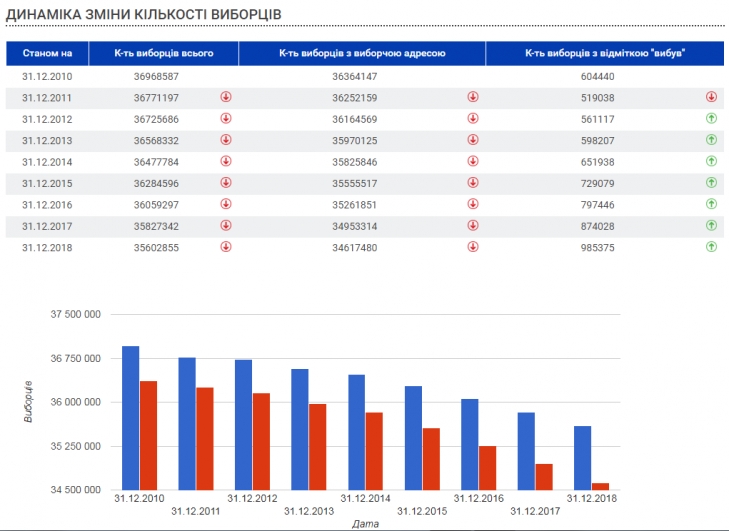Click the total voters value 36968587

coord(156,76)
